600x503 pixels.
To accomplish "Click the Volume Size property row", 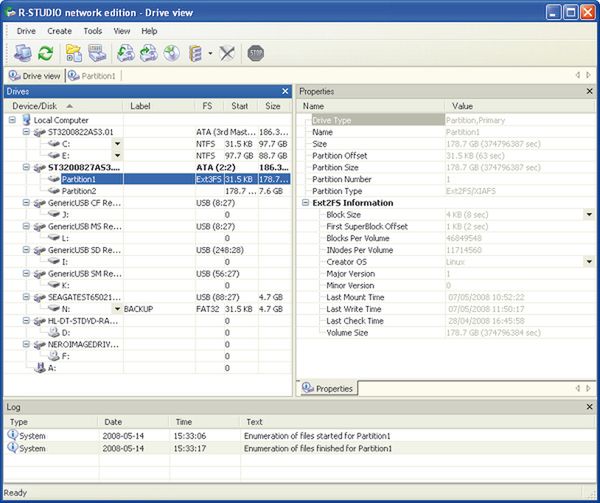I will pyautogui.click(x=446, y=333).
